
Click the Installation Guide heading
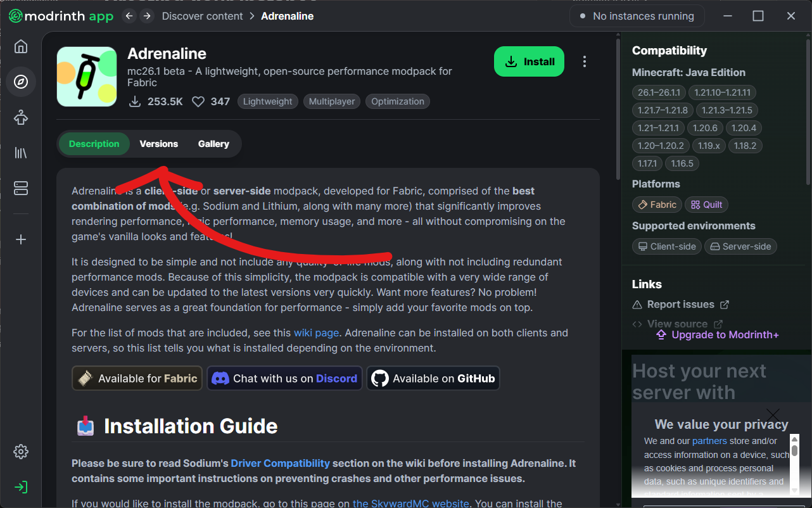point(191,426)
